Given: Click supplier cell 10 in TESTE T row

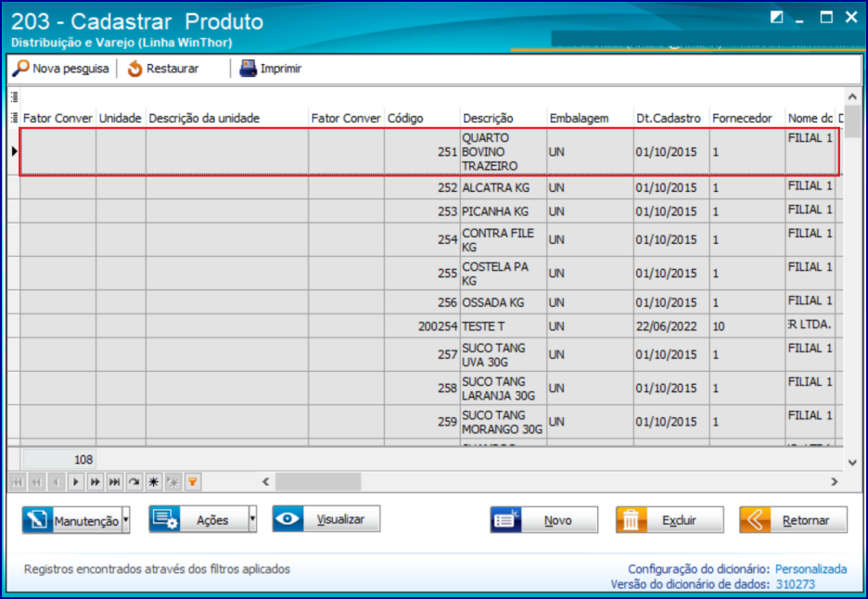Looking at the screenshot, I should 747,326.
